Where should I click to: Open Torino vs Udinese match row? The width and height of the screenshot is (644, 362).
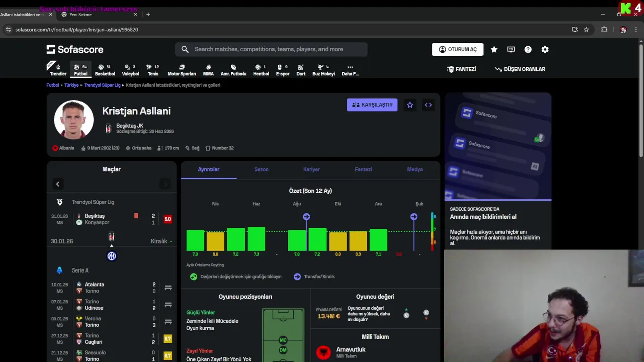pyautogui.click(x=111, y=305)
